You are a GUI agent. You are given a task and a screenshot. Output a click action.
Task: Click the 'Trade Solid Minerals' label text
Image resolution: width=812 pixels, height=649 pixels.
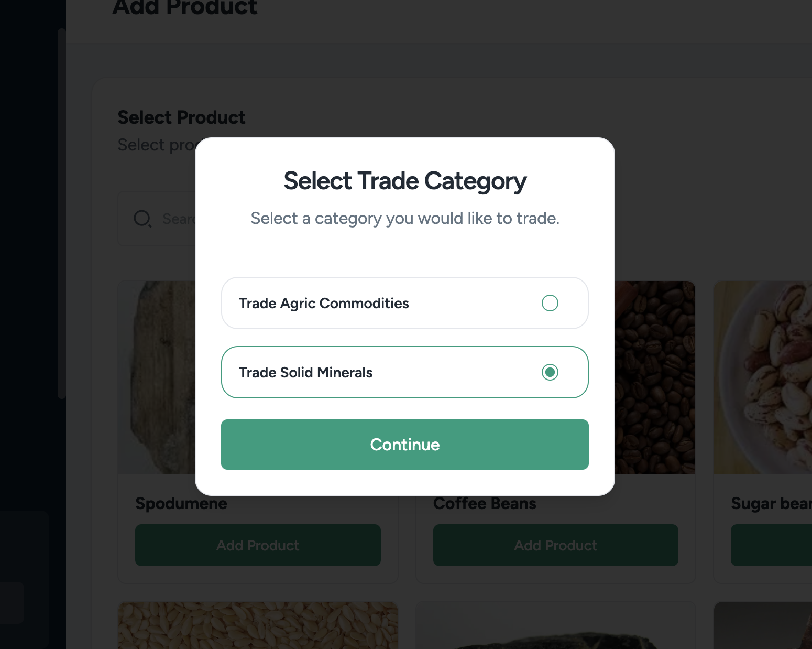(x=305, y=373)
